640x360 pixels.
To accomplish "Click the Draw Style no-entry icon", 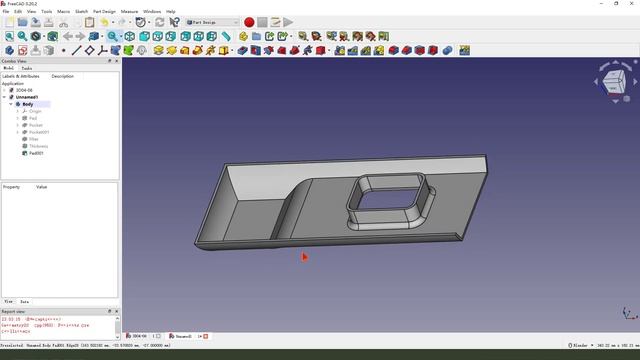I will [36, 36].
